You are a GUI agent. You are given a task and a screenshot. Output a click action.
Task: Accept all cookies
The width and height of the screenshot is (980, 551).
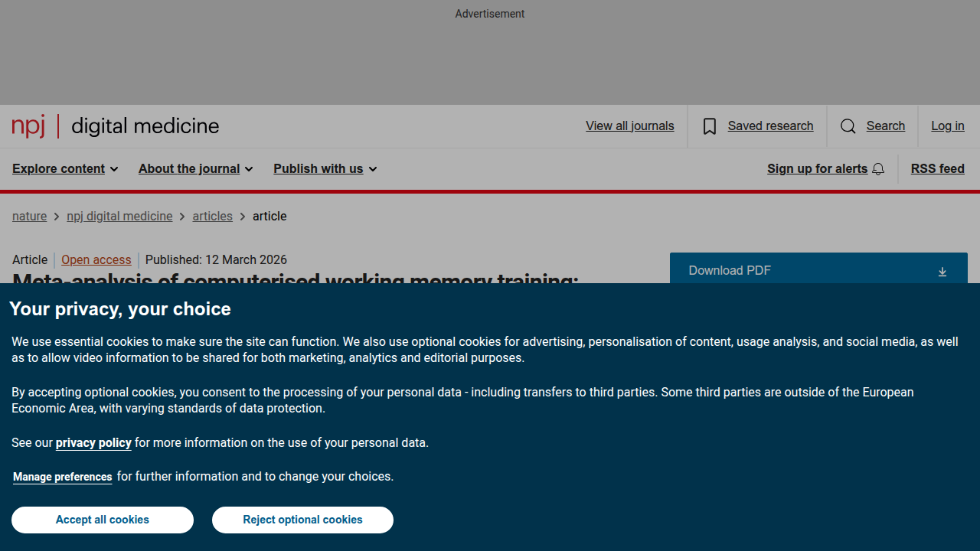[103, 520]
